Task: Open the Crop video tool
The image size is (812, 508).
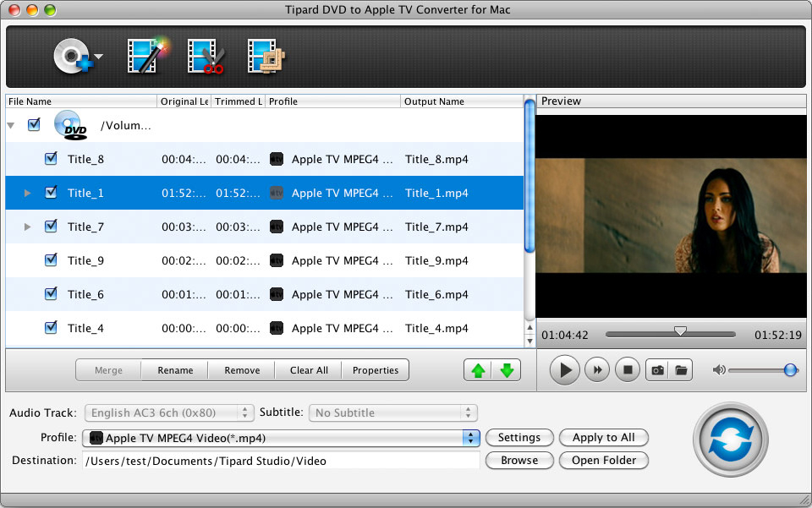Action: (266, 57)
